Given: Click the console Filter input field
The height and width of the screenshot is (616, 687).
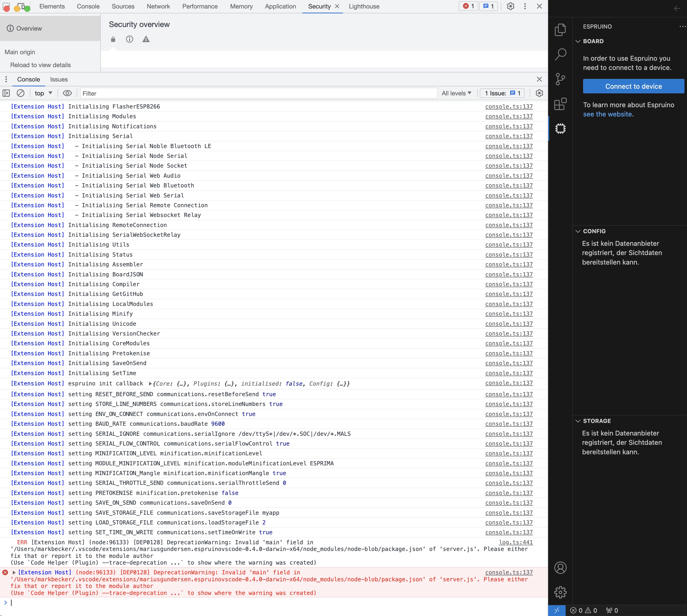Looking at the screenshot, I should (x=259, y=93).
